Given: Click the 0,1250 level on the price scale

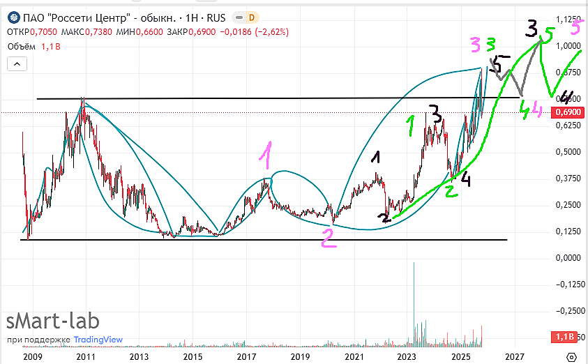Looking at the screenshot, I should tap(569, 232).
